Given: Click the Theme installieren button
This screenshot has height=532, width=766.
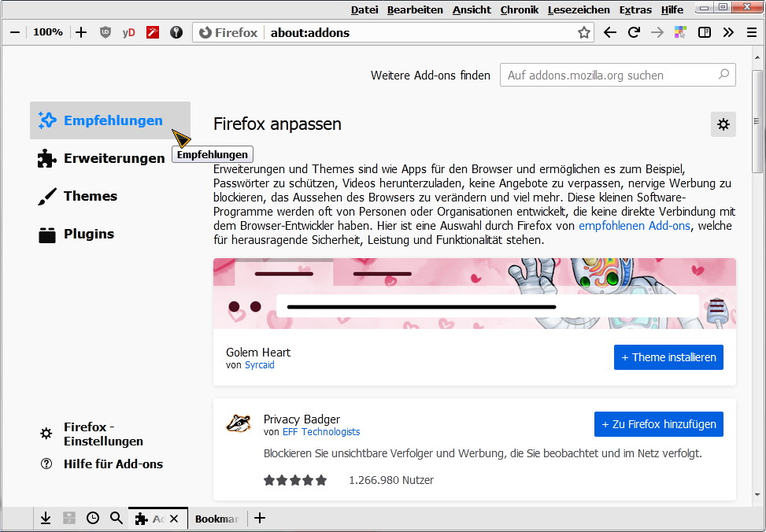Looking at the screenshot, I should point(668,357).
